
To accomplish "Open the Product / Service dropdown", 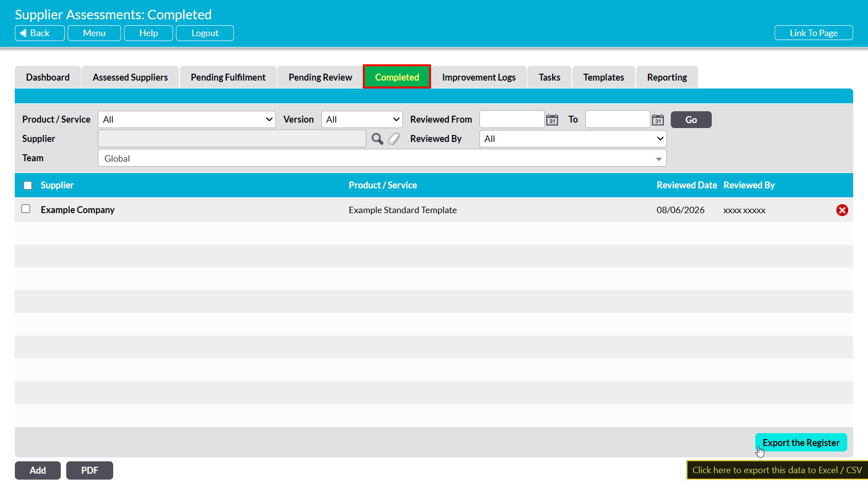I will click(187, 120).
